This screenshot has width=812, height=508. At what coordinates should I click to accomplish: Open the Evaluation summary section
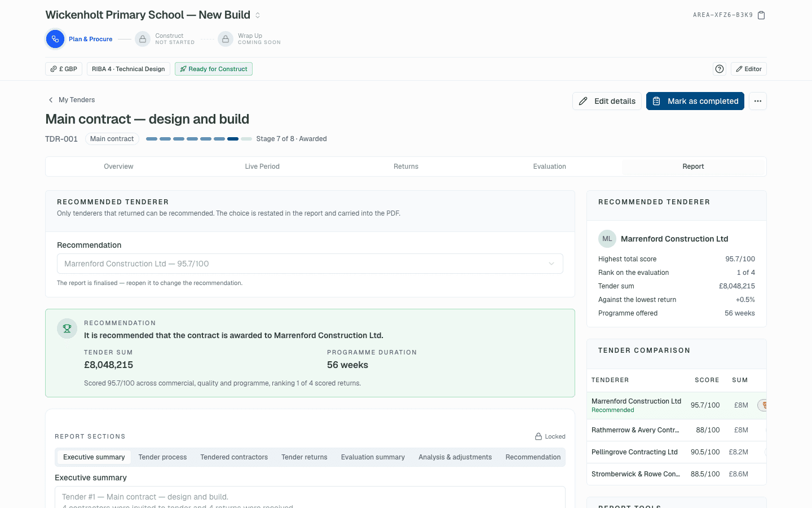[373, 457]
